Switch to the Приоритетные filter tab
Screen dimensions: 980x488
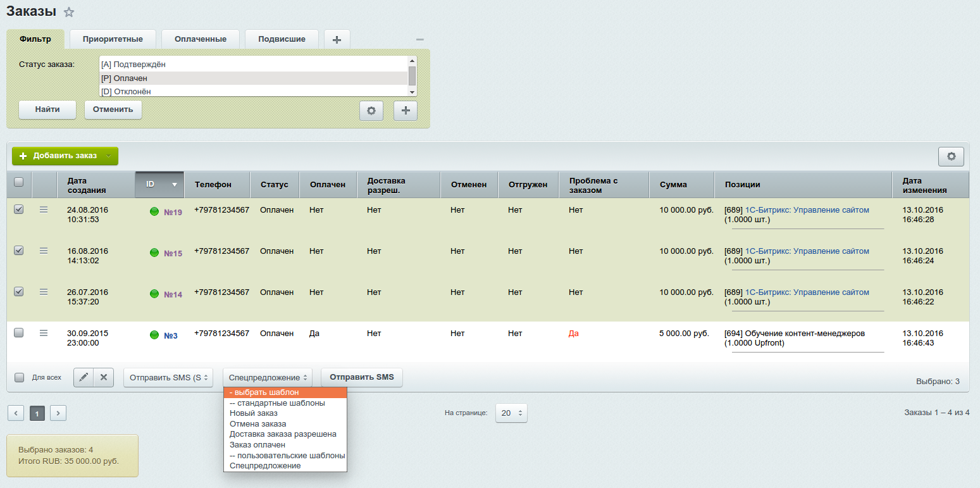(113, 39)
